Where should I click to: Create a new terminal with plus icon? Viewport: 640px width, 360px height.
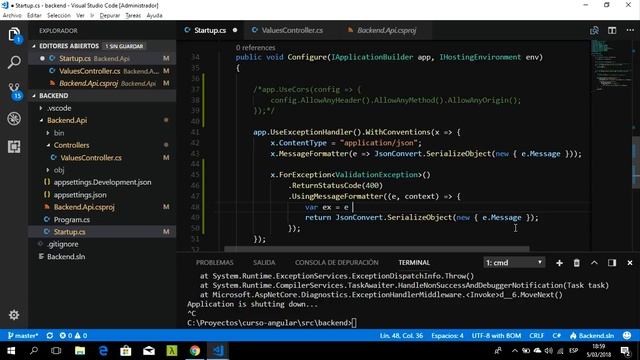coord(559,263)
